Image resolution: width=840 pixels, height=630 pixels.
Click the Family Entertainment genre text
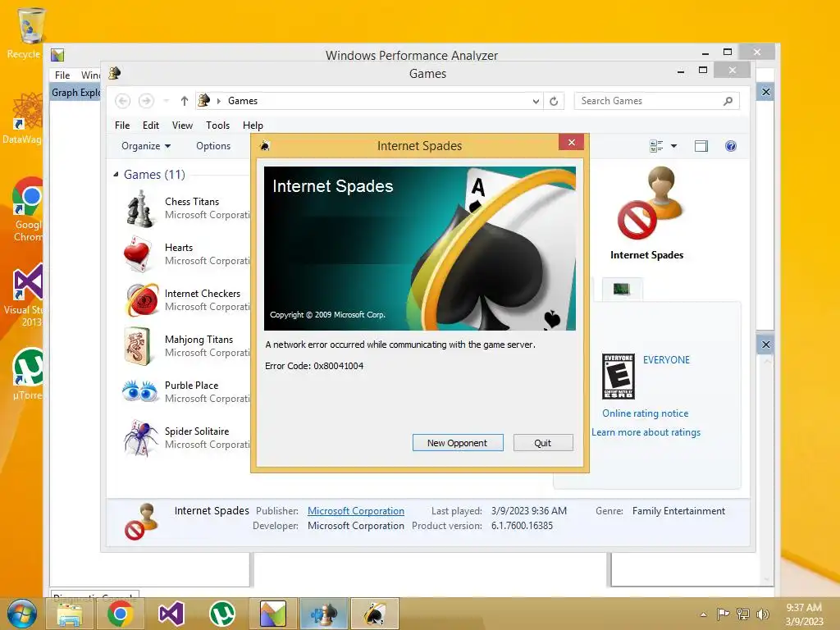(678, 511)
